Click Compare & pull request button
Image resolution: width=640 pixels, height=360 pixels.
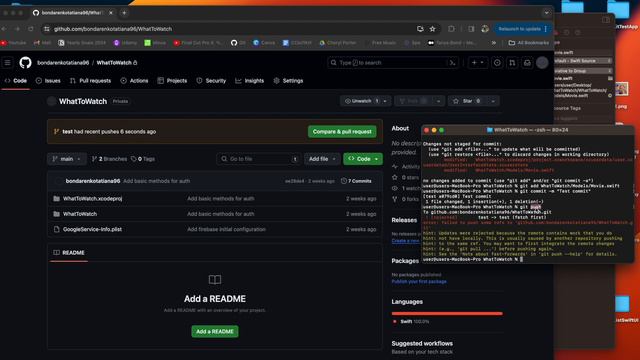[342, 131]
